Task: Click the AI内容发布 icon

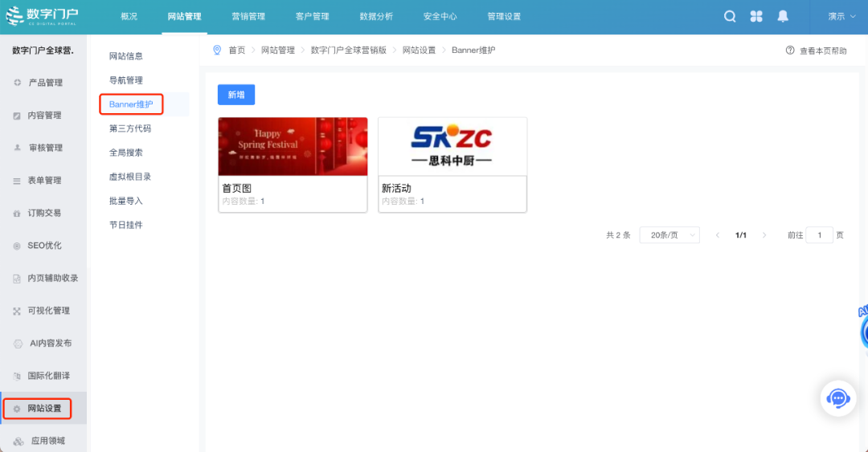Action: click(18, 344)
